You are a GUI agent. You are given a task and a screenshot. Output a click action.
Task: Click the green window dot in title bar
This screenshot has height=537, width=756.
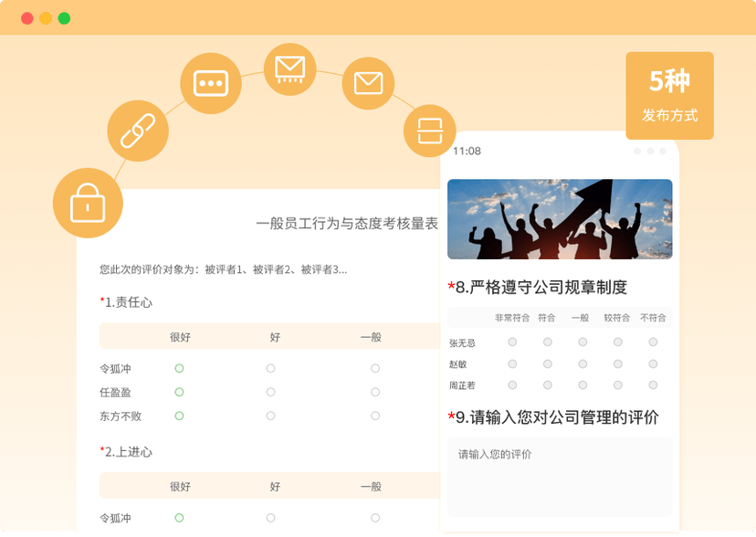pyautogui.click(x=64, y=18)
